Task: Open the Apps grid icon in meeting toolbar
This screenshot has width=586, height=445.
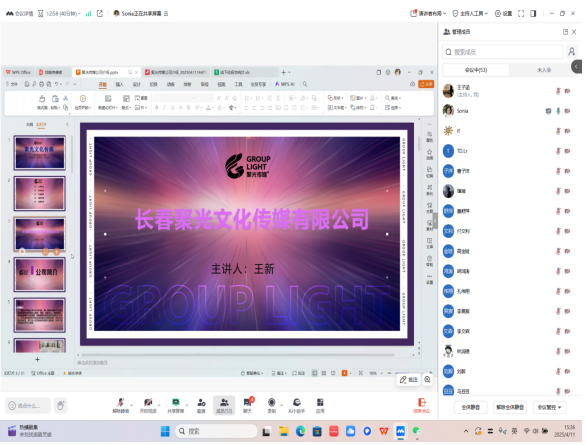Action: 320,405
